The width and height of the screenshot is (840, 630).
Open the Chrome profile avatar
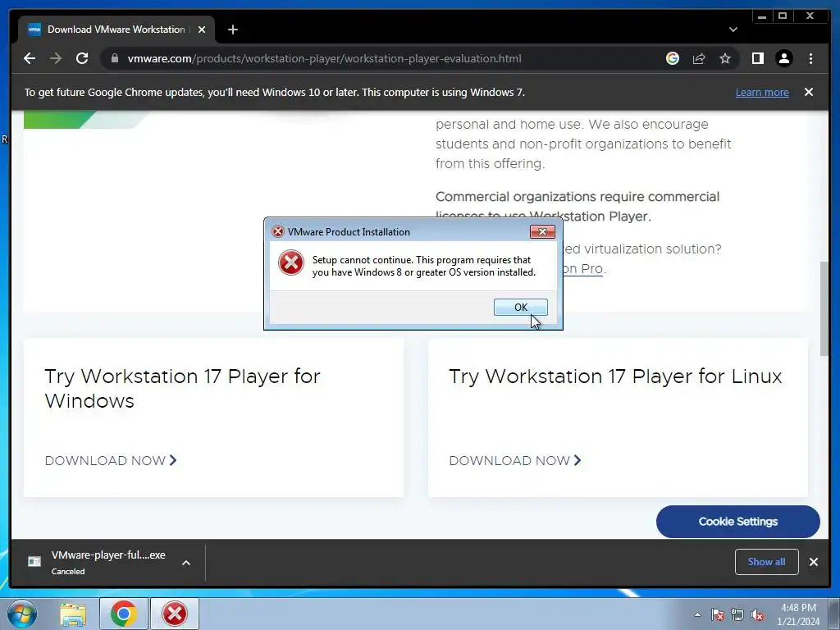click(x=783, y=58)
